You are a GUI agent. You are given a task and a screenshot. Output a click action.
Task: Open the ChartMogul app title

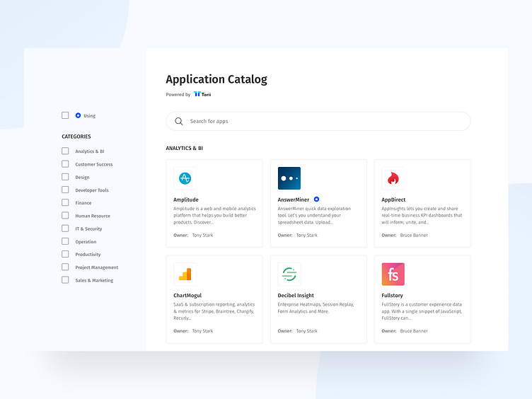[x=187, y=296]
